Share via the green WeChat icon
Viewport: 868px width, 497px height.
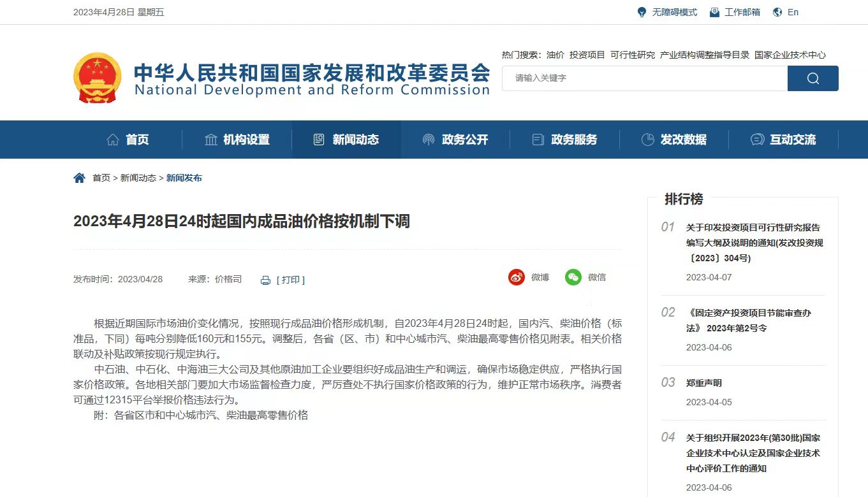tap(573, 277)
